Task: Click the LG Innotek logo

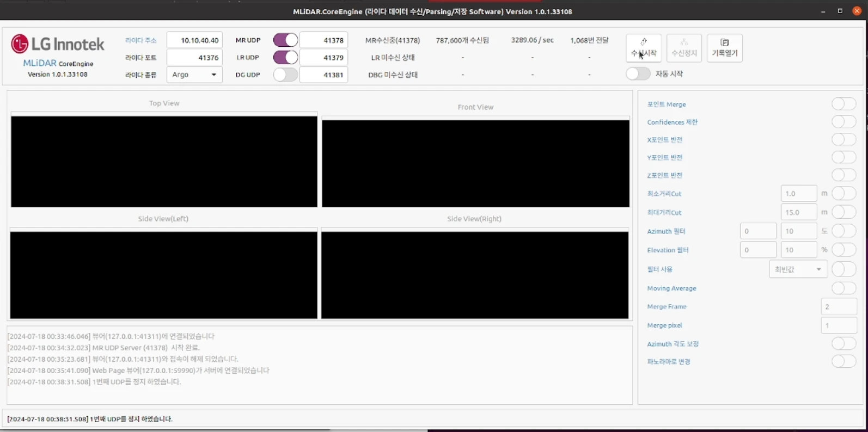Action: click(58, 44)
